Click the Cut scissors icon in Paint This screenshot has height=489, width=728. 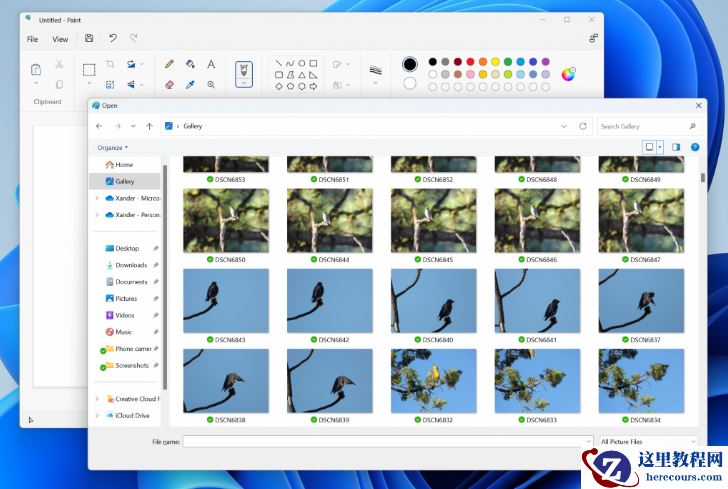point(59,64)
